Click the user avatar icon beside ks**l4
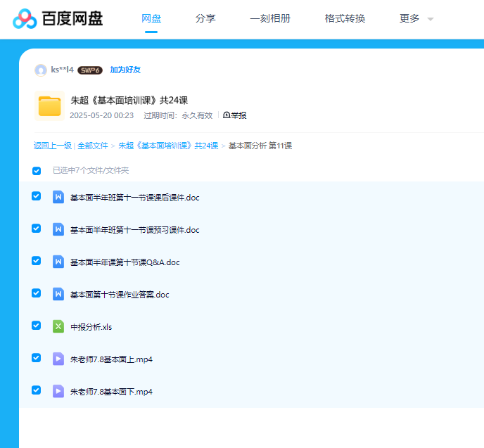484x448 pixels. [x=41, y=70]
